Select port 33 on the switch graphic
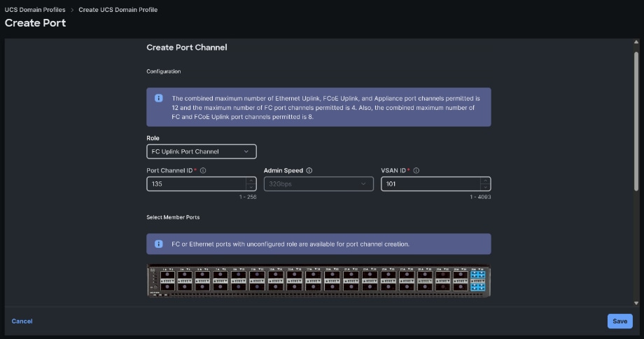Viewport: 644px width, 339px height. coord(461,275)
